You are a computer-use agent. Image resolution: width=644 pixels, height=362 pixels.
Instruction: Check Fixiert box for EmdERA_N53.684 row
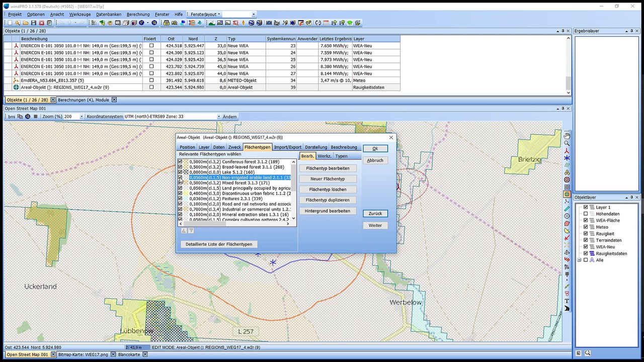click(x=151, y=80)
